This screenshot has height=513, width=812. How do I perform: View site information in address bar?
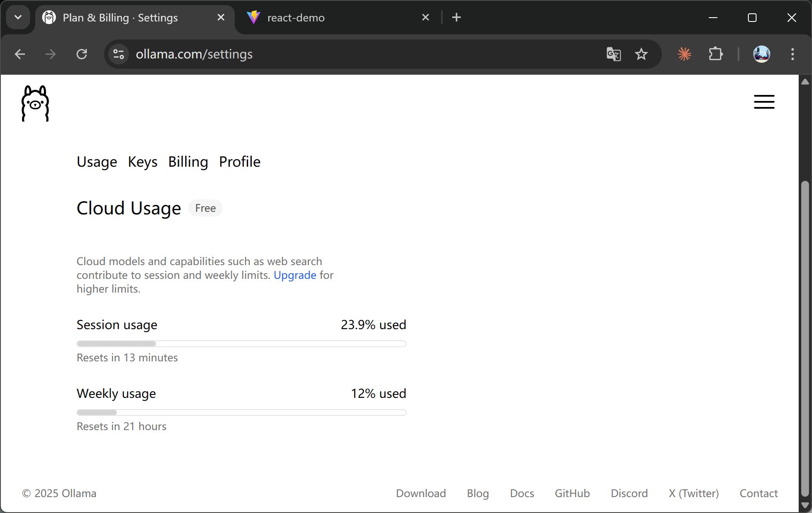(x=119, y=54)
